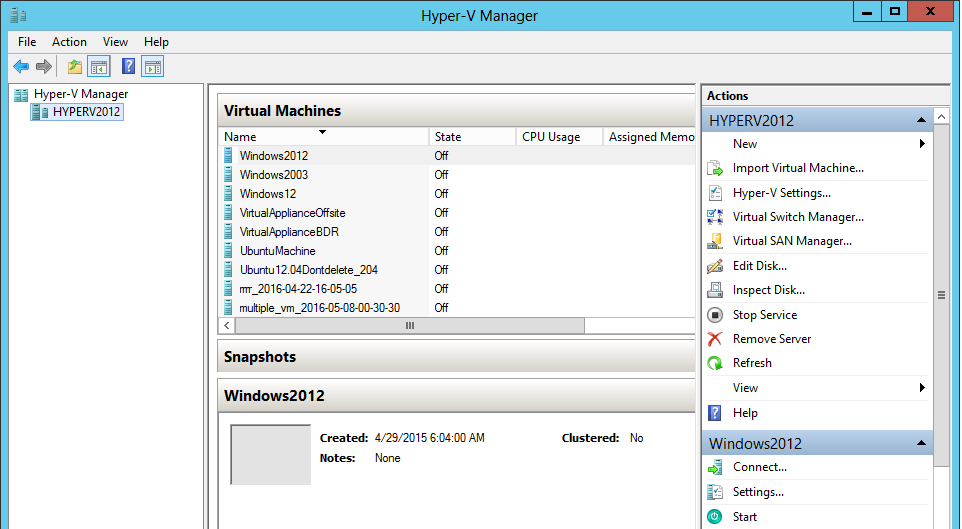The height and width of the screenshot is (529, 962).
Task: Click the Hyper-V Manager root tree icon
Action: tap(21, 95)
